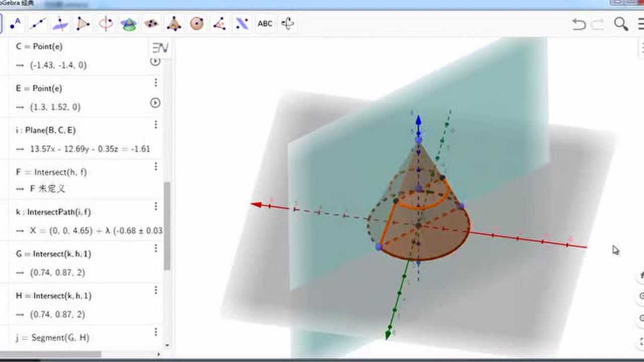Image resolution: width=644 pixels, height=362 pixels.
Task: Click the red arrowhead of the x-axis
Action: pos(257,205)
